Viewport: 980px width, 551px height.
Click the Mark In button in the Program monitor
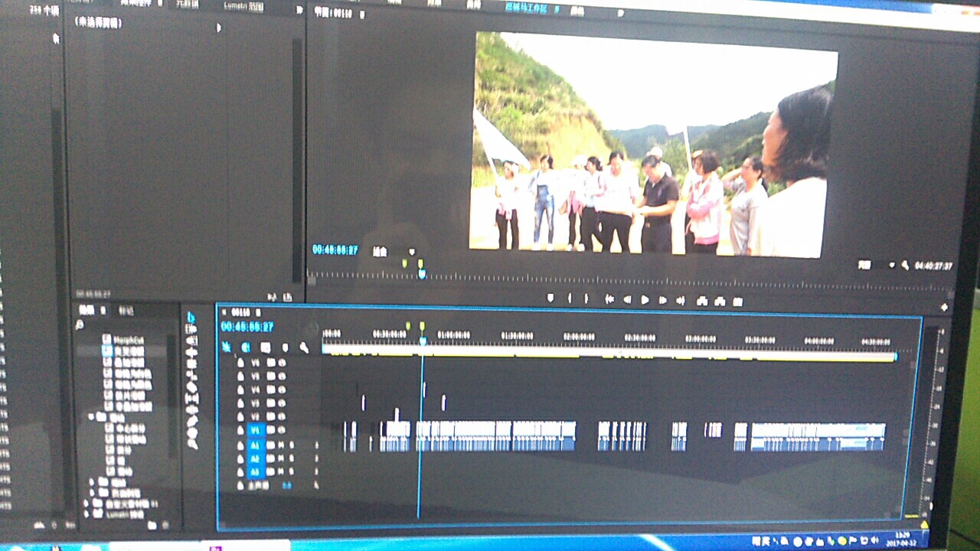pos(570,299)
